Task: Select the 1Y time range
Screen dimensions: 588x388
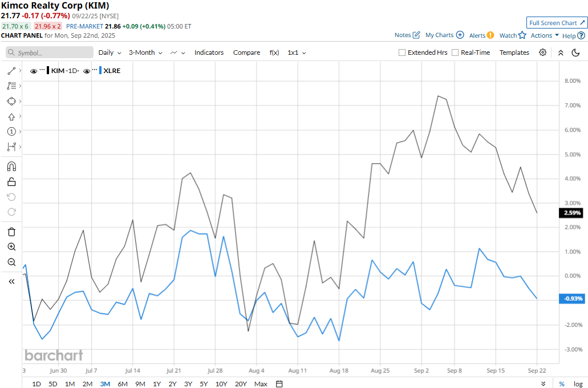Action: (x=157, y=384)
